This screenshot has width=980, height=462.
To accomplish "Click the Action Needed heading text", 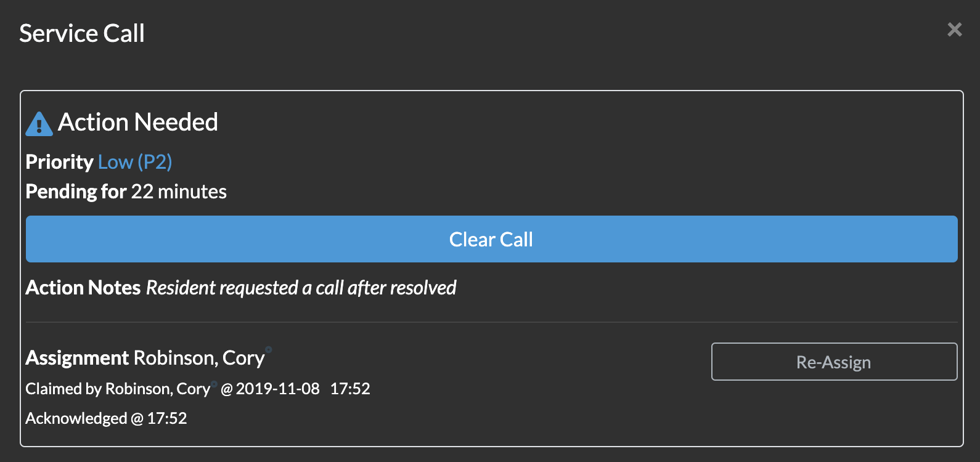I will [138, 122].
